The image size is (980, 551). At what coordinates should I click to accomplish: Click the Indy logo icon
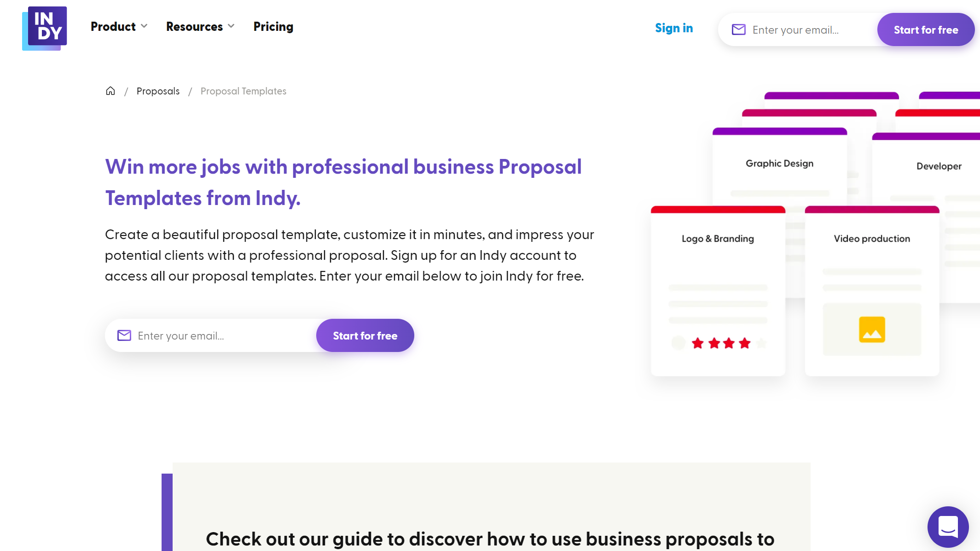point(45,28)
